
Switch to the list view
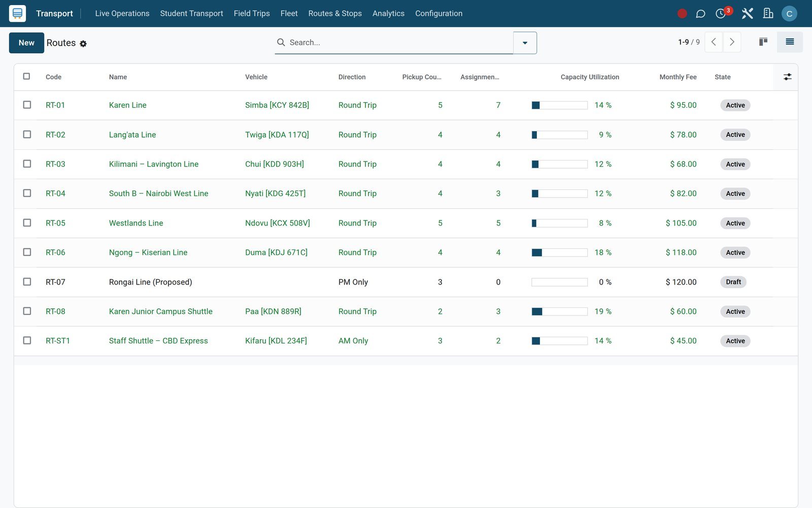pyautogui.click(x=790, y=42)
